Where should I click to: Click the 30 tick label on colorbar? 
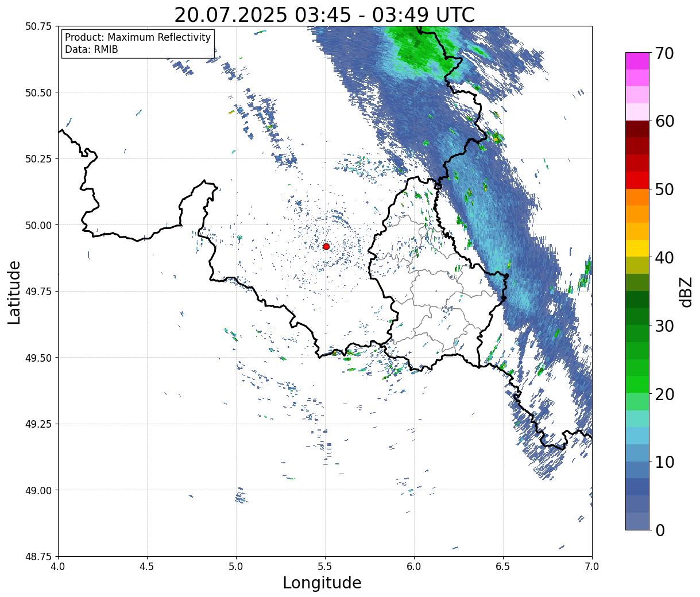664,326
